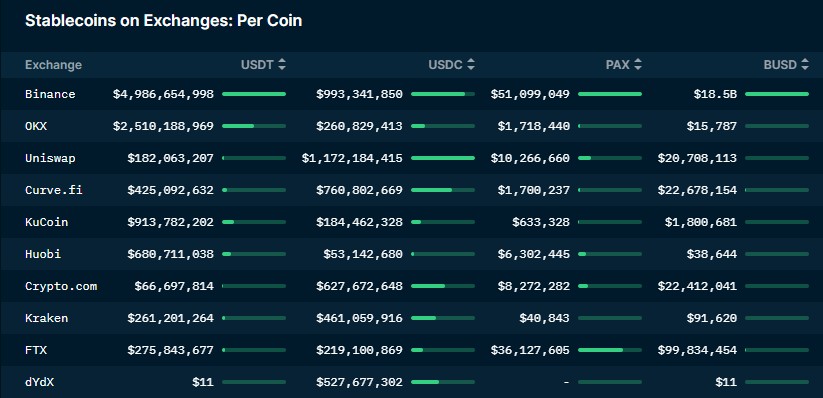
Task: Click the USDT header label
Action: click(x=257, y=65)
